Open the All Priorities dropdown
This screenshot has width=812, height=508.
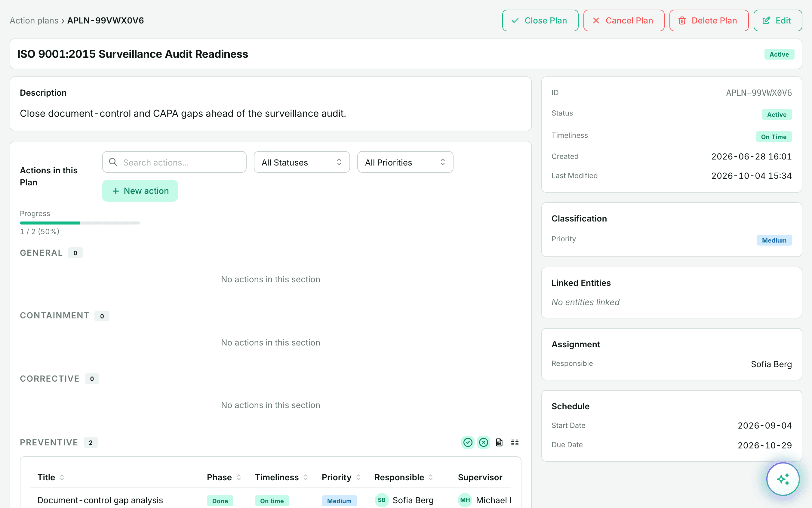(x=405, y=162)
